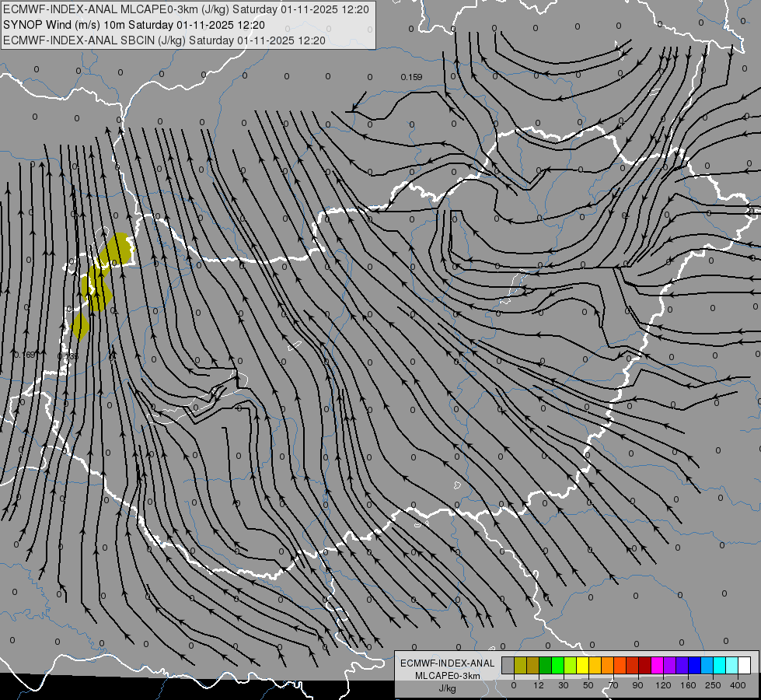Click the legend value 120
Screen dimensions: 761x700
pos(663,685)
